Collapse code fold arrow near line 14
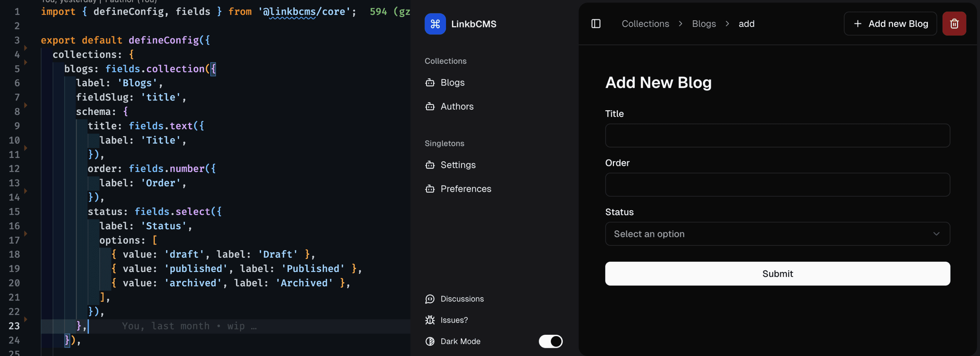Viewport: 980px width, 356px height. pos(26,190)
